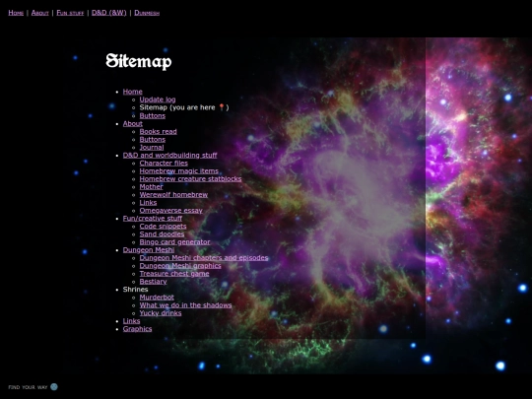Open the Buttons link under Home

153,115
